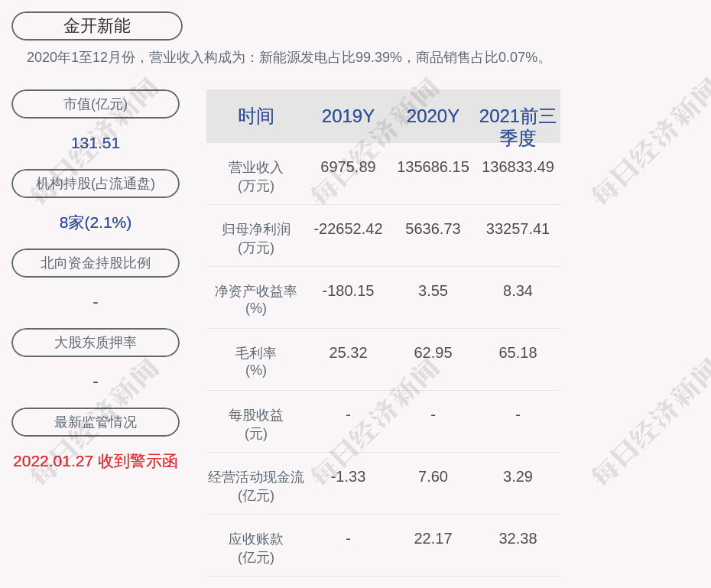Click the 时间 column header
711x588 pixels.
256,116
